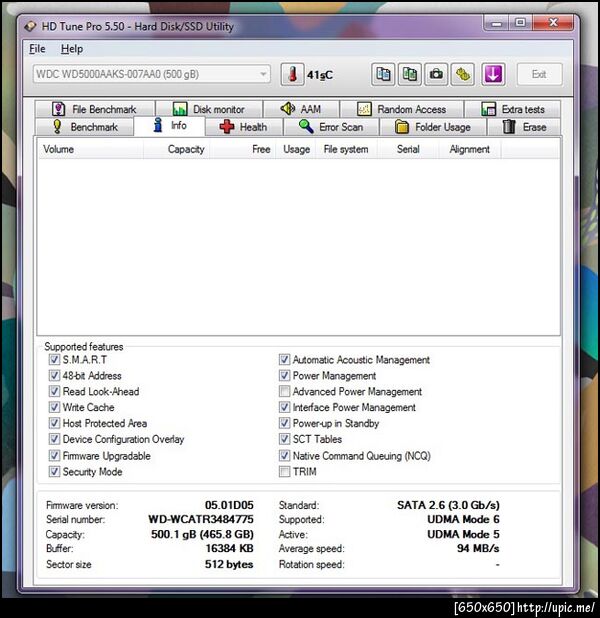
Task: Toggle the Read Look-Ahead checkbox
Action: pyautogui.click(x=54, y=391)
